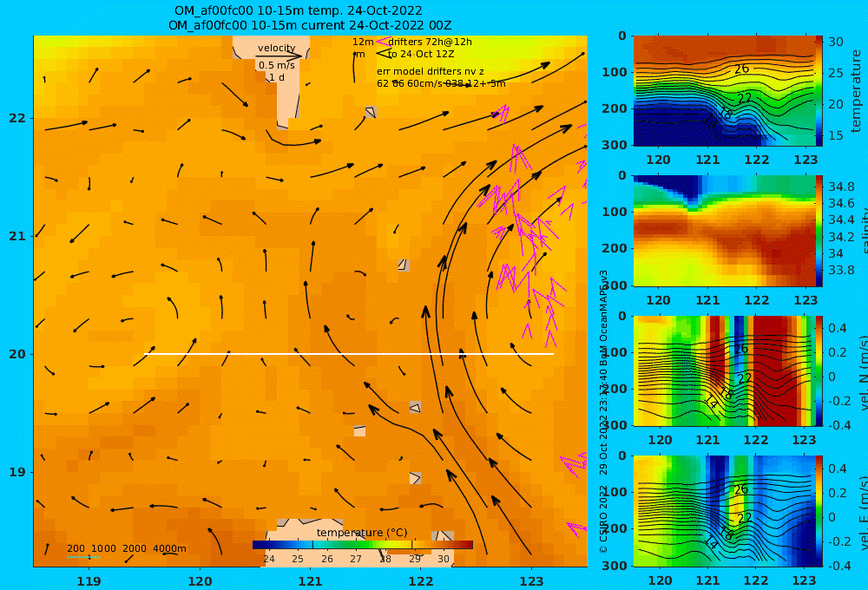Viewport: 868px width, 590px height.
Task: Click latitude label '19' on the main map
Action: click(17, 472)
